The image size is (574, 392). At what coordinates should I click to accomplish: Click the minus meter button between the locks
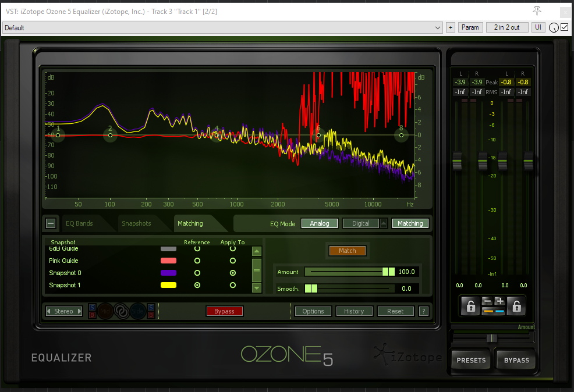(x=487, y=301)
